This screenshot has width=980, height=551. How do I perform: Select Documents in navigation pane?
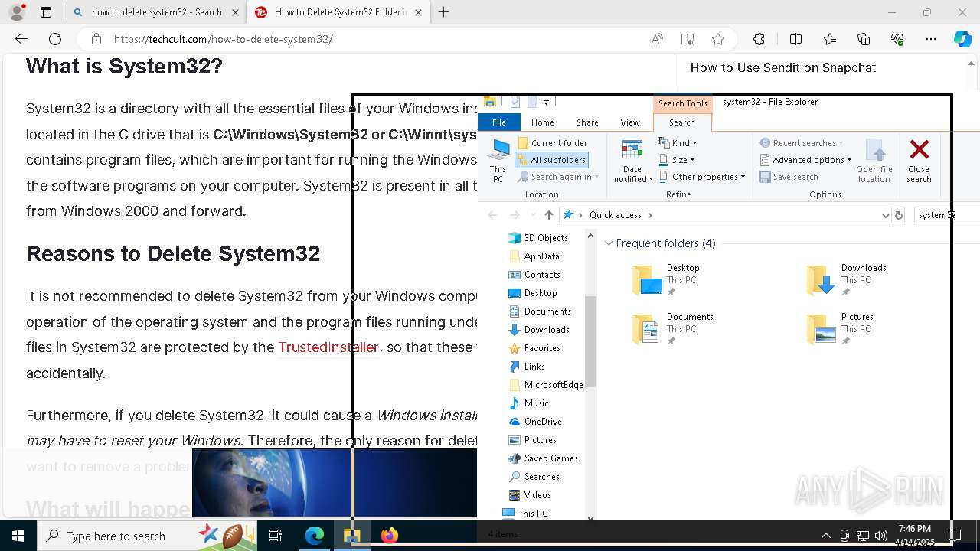[x=540, y=311]
